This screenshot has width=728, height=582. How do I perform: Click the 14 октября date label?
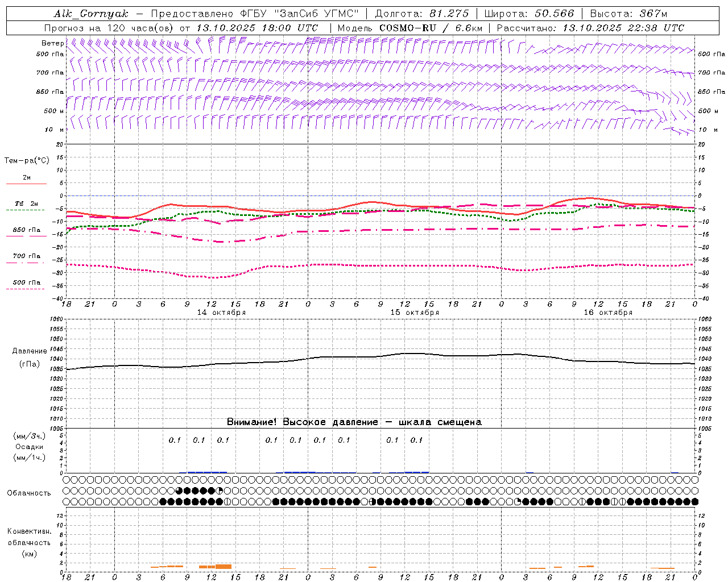pyautogui.click(x=221, y=313)
